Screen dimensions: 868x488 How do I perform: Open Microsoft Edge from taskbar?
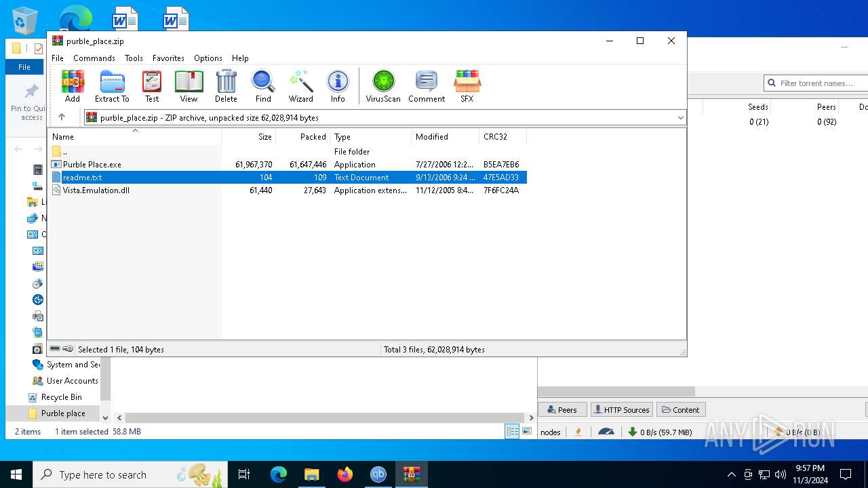point(279,474)
